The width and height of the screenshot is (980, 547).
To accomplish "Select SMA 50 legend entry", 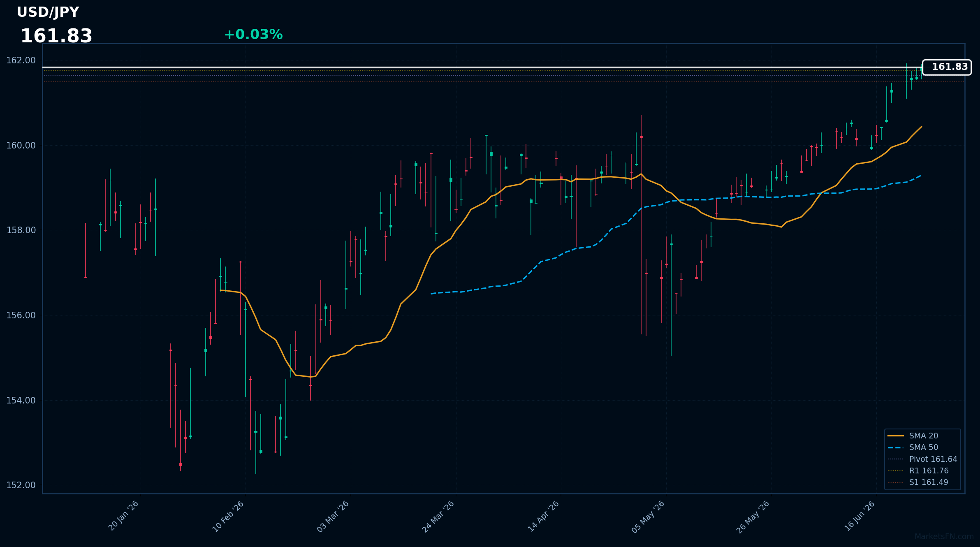I will (x=923, y=447).
